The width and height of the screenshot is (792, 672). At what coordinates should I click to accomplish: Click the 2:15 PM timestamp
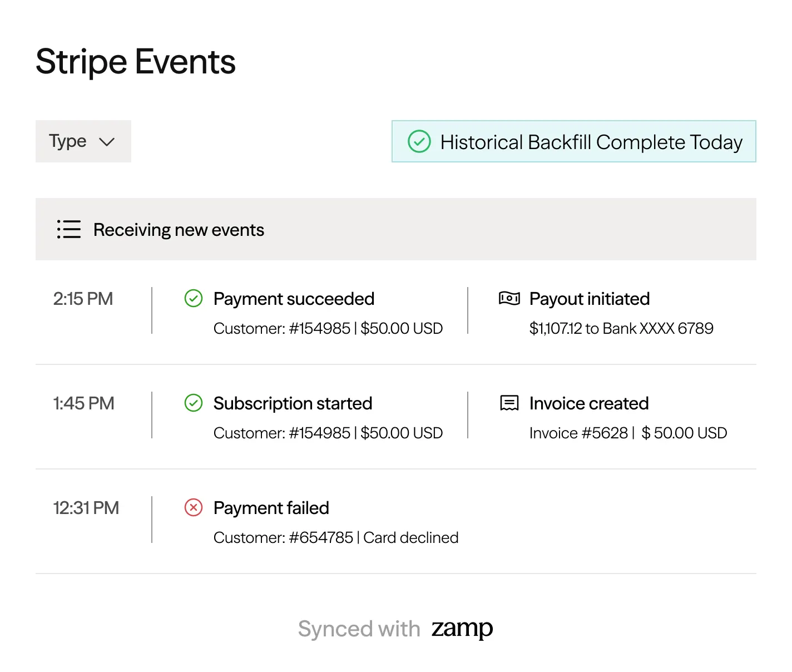[x=83, y=299]
